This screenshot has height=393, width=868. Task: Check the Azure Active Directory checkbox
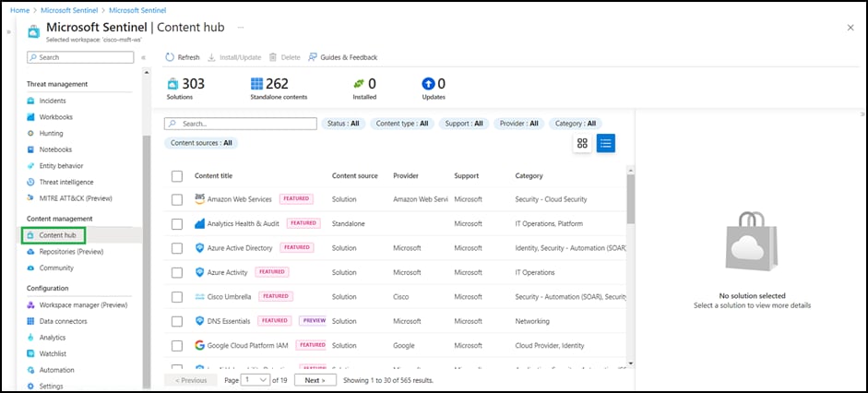[x=177, y=248]
